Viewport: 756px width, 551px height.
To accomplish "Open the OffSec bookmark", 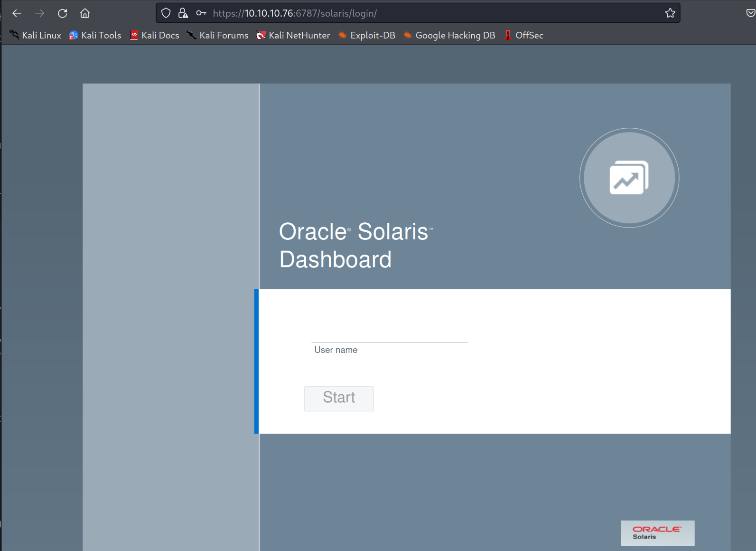I will 523,35.
